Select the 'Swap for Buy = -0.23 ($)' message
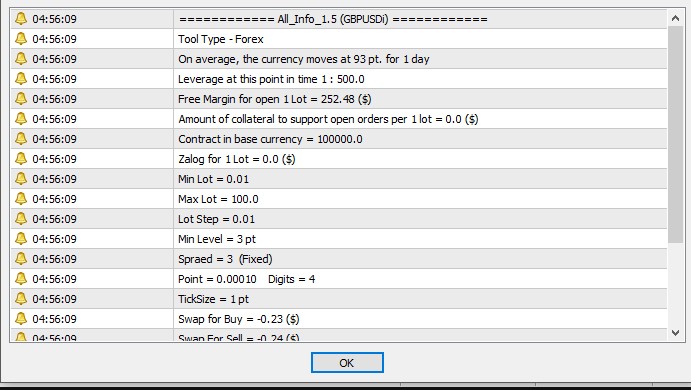Image resolution: width=691 pixels, height=390 pixels. pos(238,319)
